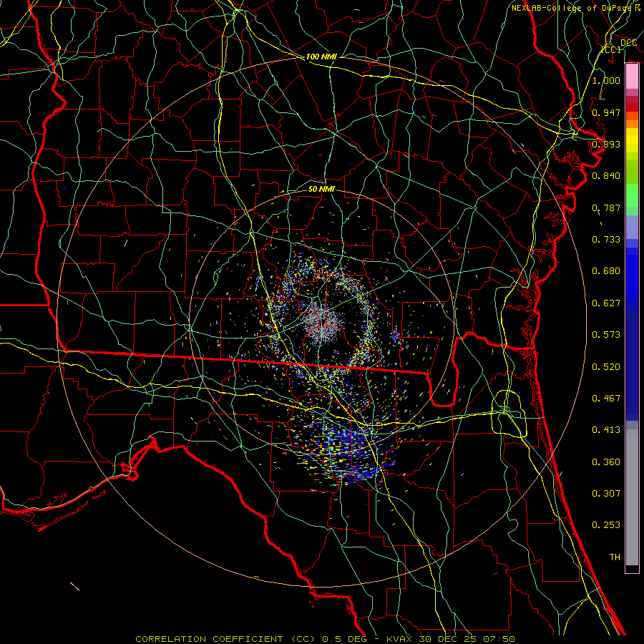Click the 1.000 value on the scale
Screen dimensions: 644x644
click(606, 80)
